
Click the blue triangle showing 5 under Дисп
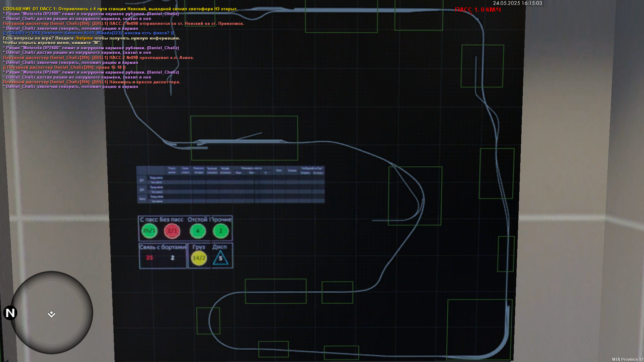tap(220, 258)
